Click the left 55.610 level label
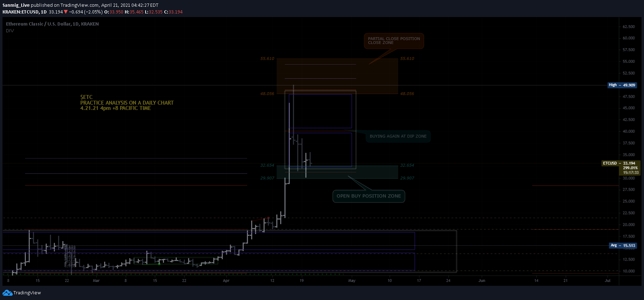 267,59
